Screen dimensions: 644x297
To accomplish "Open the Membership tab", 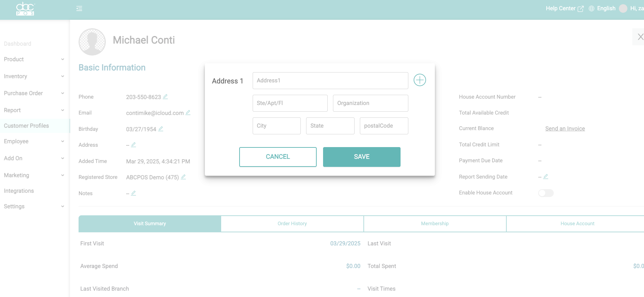I will (x=435, y=223).
